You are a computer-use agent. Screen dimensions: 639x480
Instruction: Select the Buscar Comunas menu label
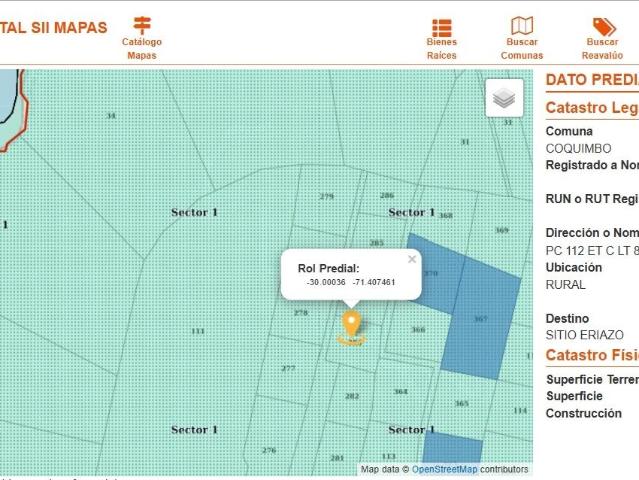click(x=522, y=48)
